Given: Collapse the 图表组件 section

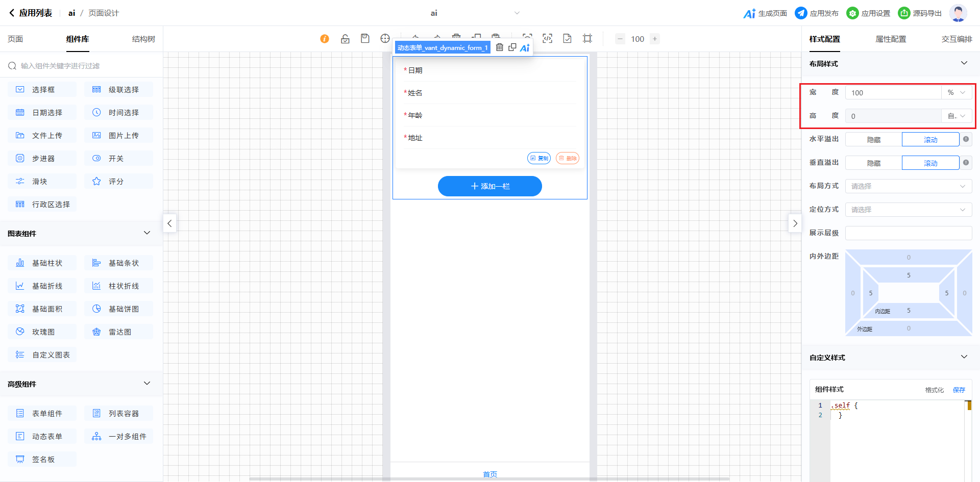Looking at the screenshot, I should click(x=147, y=233).
